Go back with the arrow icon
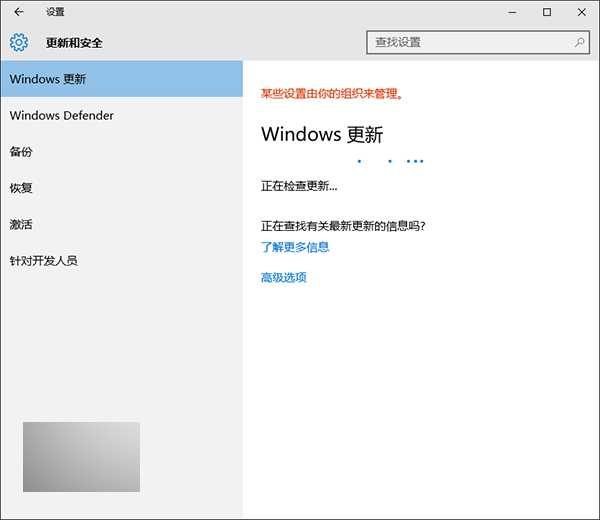The width and height of the screenshot is (600, 520). [x=18, y=12]
